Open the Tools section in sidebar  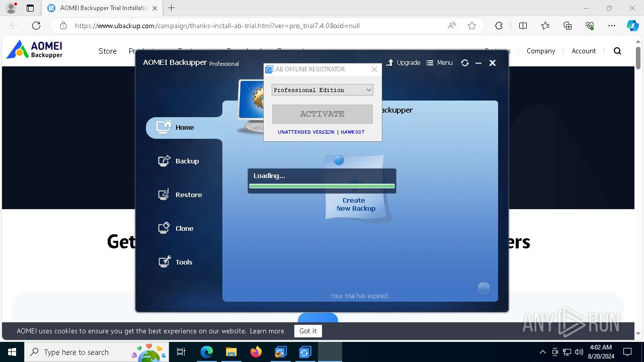click(175, 262)
